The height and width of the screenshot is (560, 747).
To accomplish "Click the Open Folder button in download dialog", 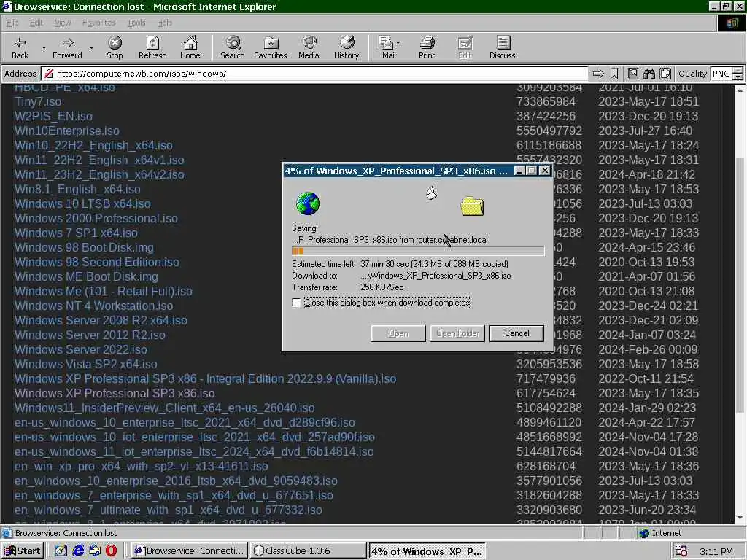I will pos(457,333).
